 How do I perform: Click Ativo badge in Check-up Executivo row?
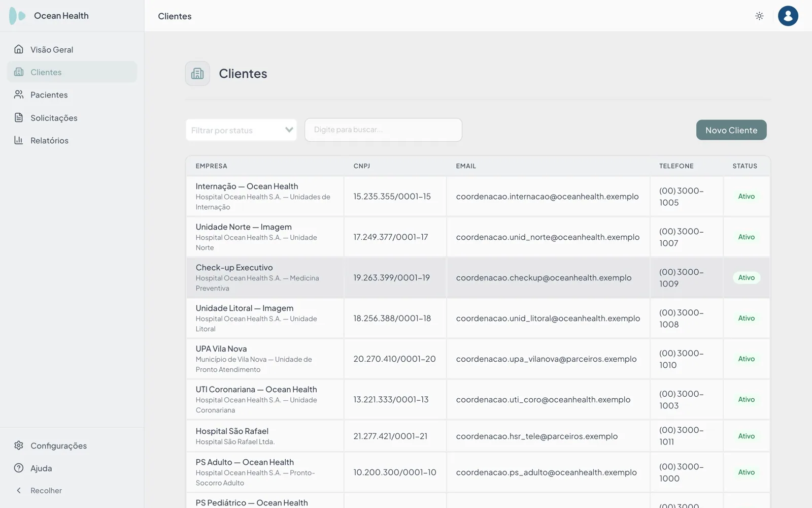pyautogui.click(x=746, y=278)
